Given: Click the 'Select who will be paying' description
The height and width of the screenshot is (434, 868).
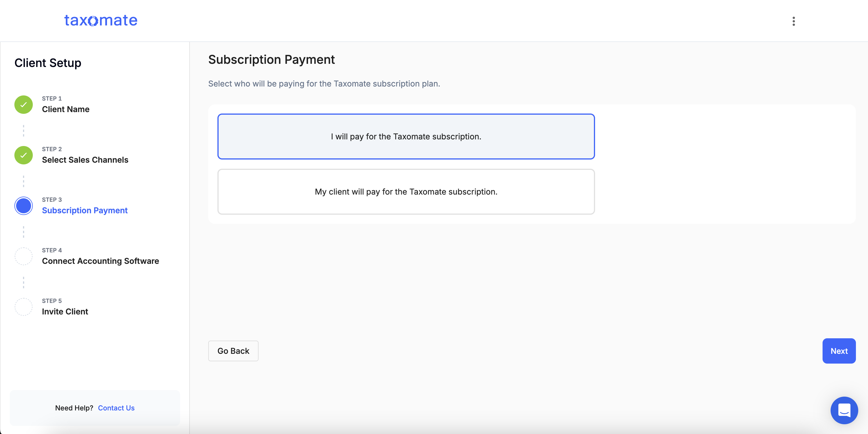Looking at the screenshot, I should [324, 84].
